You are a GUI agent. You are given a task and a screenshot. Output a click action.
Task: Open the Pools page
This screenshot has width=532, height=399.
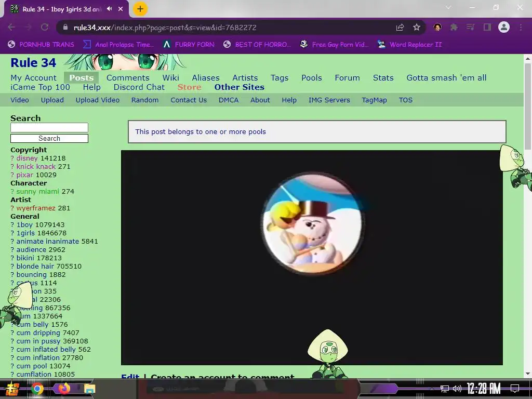coord(312,78)
